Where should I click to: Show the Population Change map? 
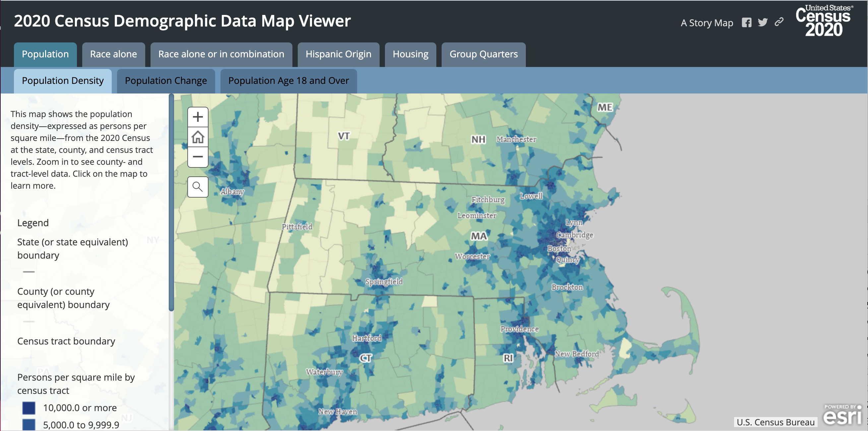pos(165,81)
